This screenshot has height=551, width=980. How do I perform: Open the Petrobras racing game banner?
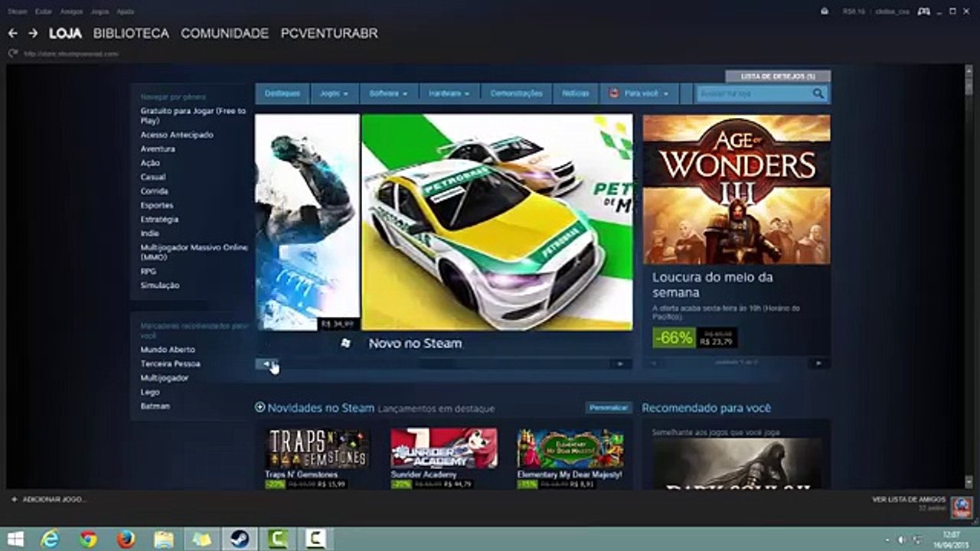pos(497,222)
